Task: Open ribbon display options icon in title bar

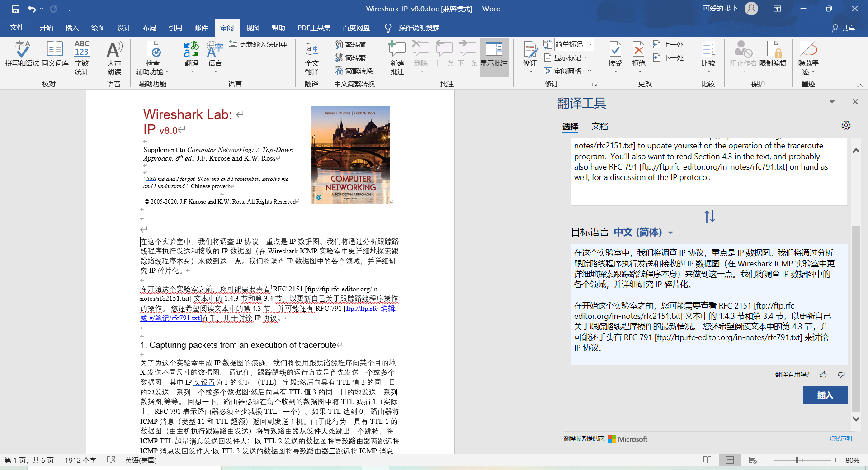Action: [777, 9]
